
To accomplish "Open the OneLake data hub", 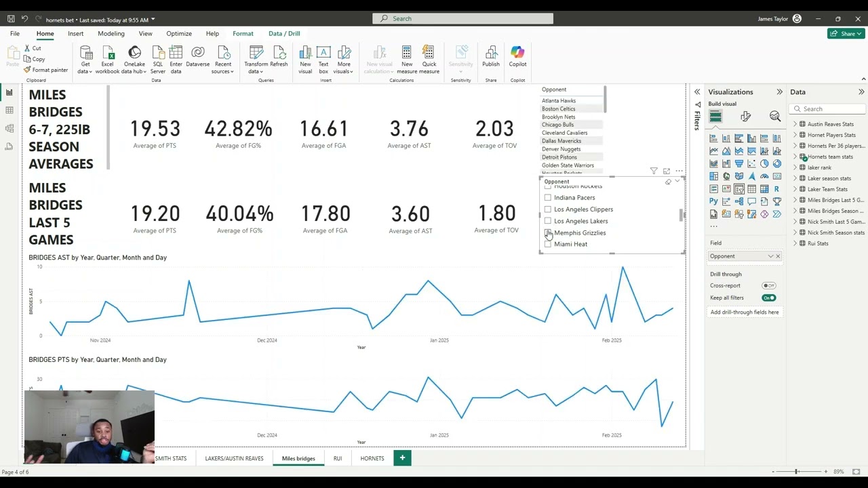I will 134,60.
